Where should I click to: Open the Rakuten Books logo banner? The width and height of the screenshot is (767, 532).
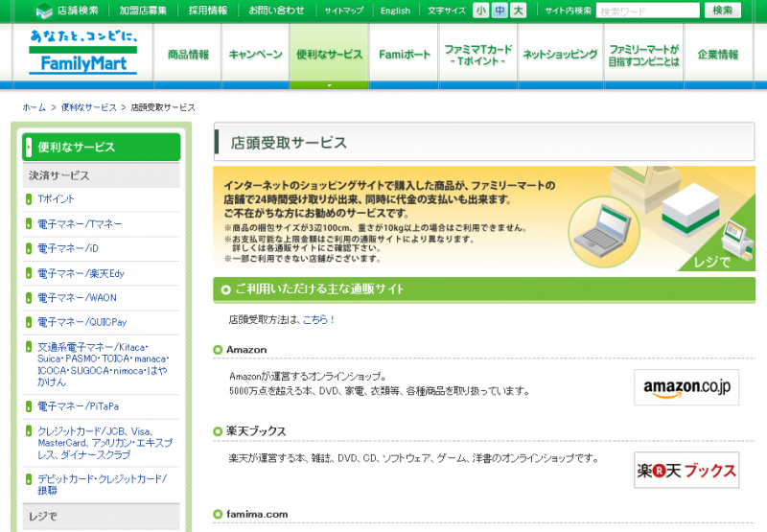tap(686, 470)
